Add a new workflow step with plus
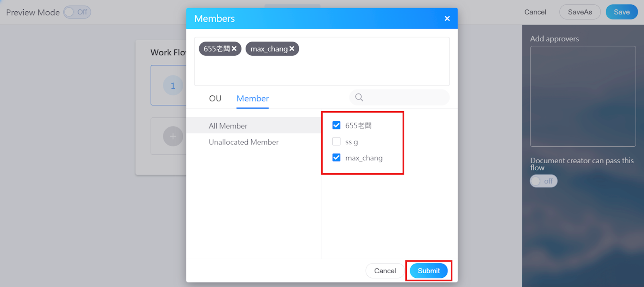644x287 pixels. pos(173,136)
